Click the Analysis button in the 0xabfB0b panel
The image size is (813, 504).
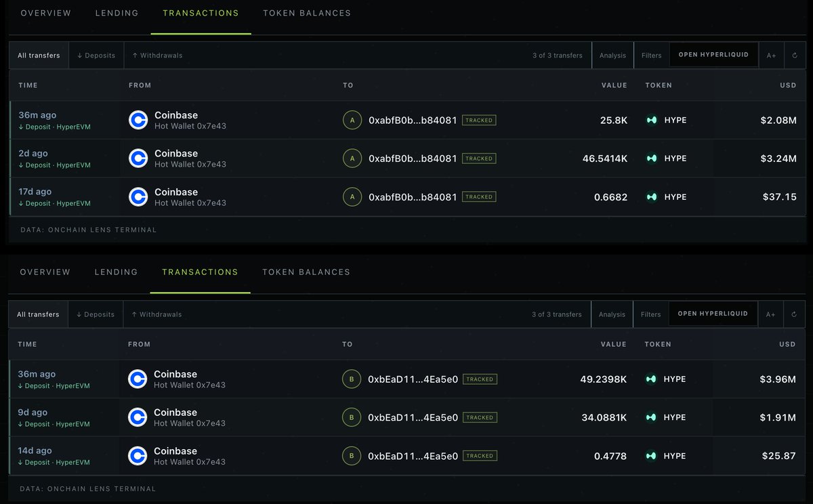point(612,56)
